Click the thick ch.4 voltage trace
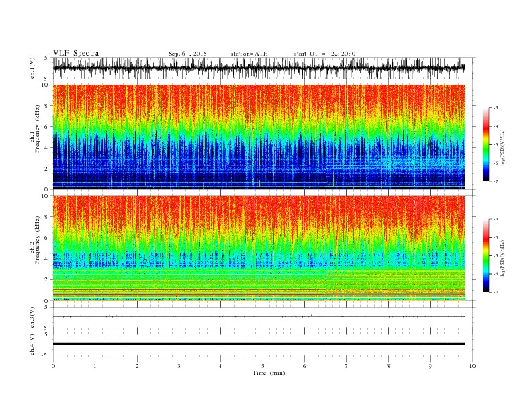This screenshot has height=411, width=532. point(259,344)
